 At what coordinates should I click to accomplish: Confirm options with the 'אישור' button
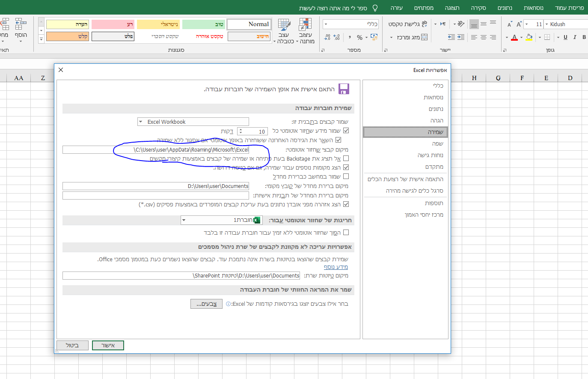(108, 345)
